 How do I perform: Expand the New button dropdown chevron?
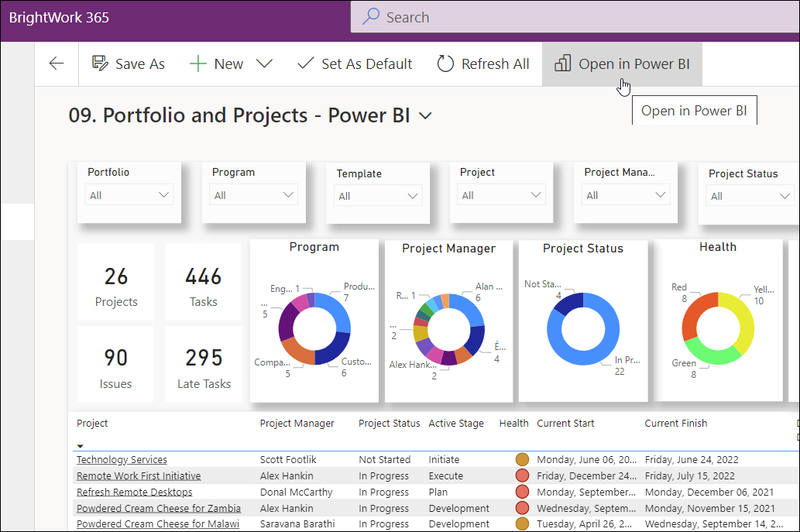tap(264, 63)
